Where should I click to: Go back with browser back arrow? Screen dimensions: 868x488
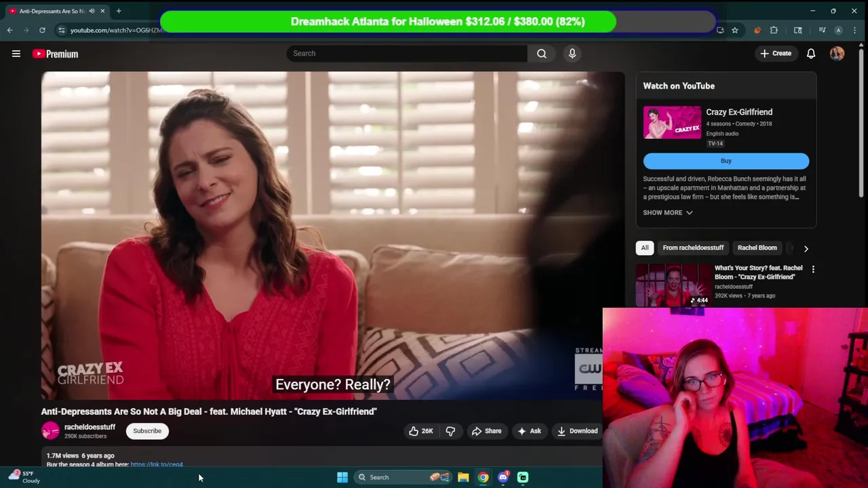[9, 30]
